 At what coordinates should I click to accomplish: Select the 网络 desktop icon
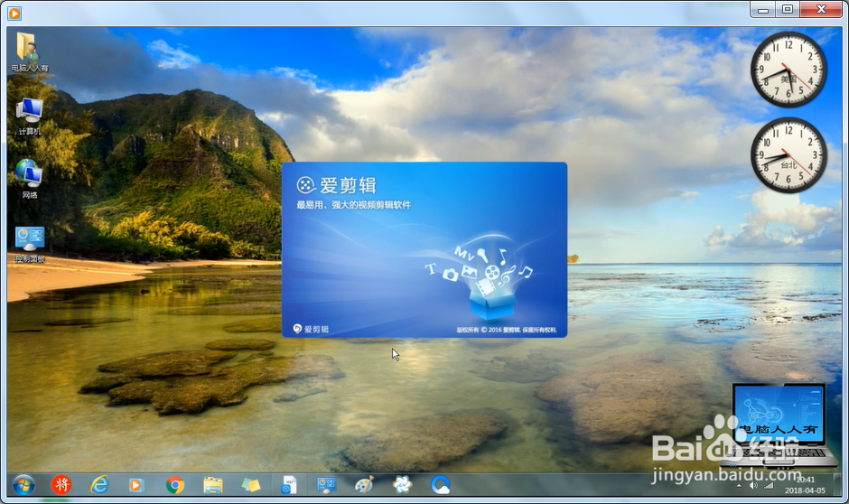click(29, 178)
